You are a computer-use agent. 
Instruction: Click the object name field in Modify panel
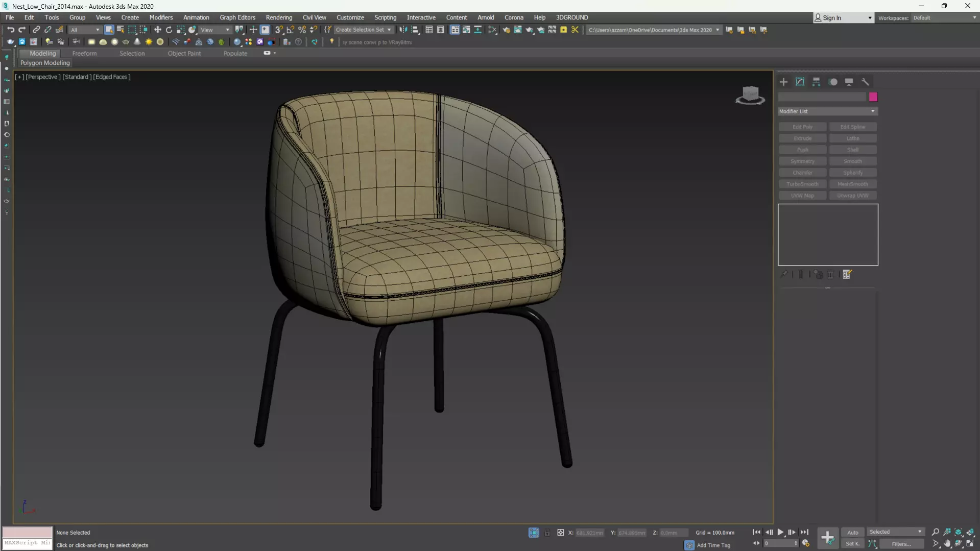click(x=822, y=97)
